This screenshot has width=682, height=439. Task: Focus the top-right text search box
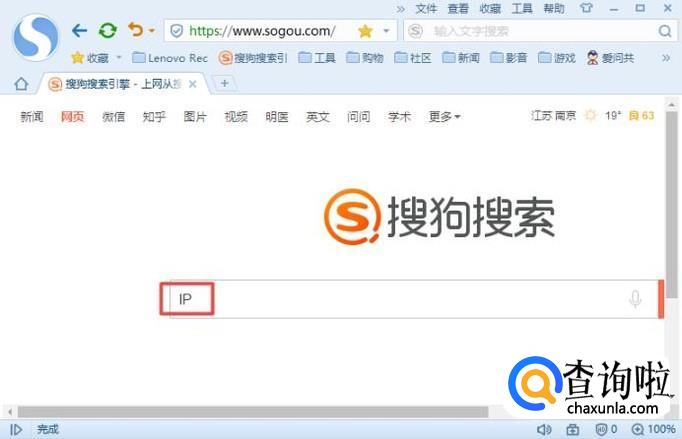click(539, 31)
